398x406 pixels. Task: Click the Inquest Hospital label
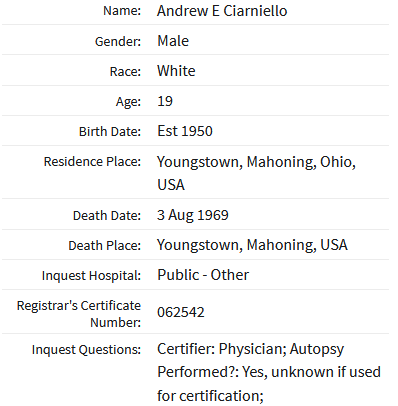(x=91, y=276)
